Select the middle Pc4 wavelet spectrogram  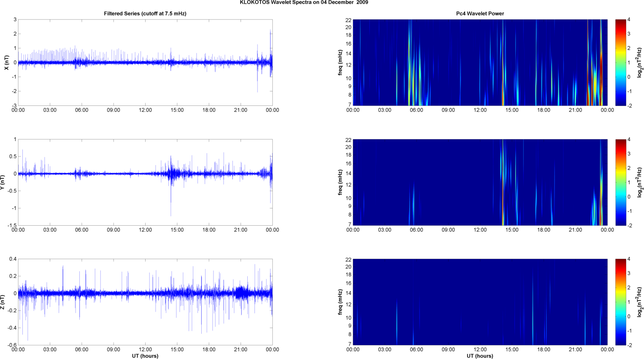tap(480, 182)
